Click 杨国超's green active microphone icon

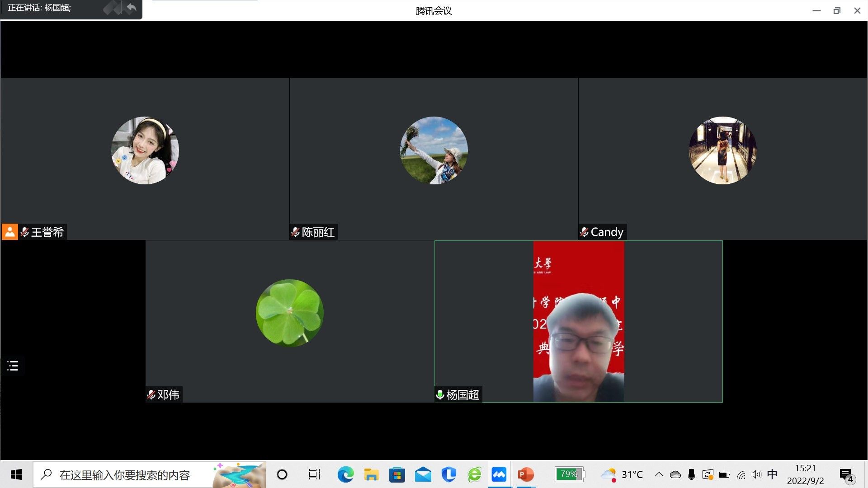point(440,394)
